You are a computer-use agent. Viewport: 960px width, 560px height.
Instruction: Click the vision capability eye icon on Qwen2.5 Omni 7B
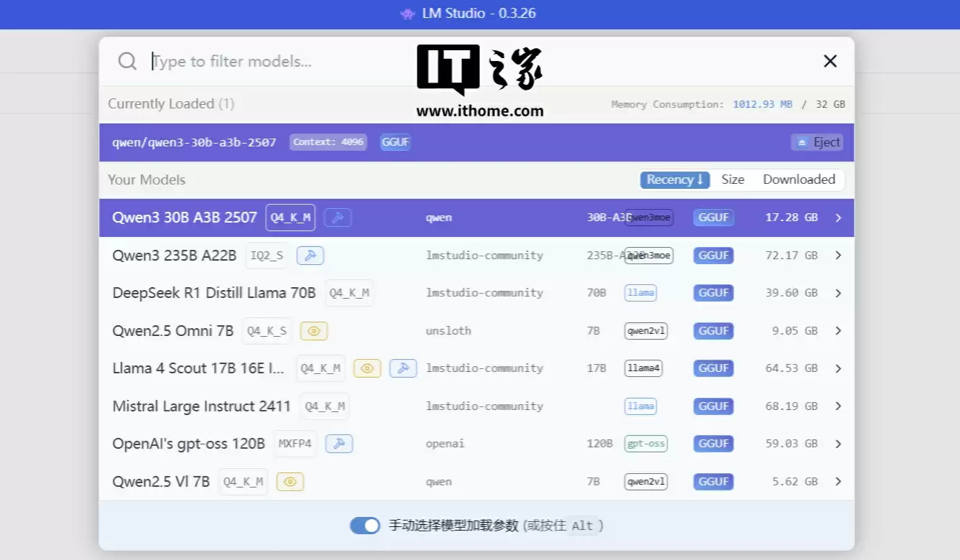313,330
